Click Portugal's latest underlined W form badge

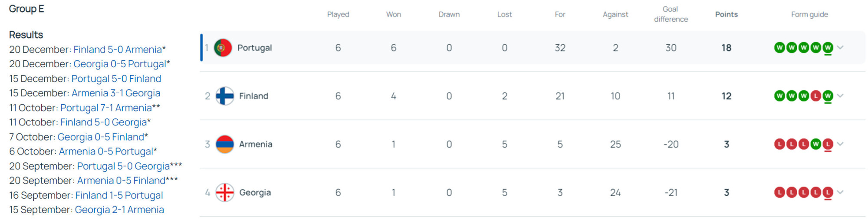(x=828, y=48)
